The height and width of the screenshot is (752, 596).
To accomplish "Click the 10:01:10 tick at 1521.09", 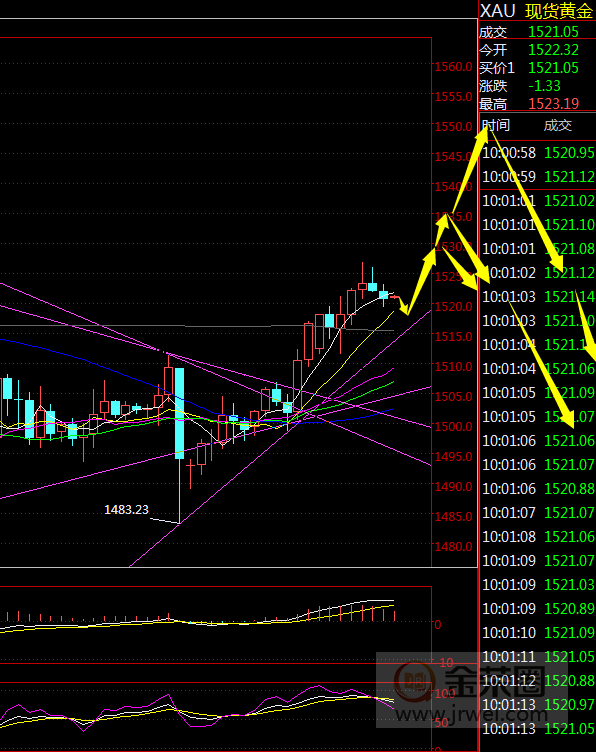I will (x=538, y=633).
